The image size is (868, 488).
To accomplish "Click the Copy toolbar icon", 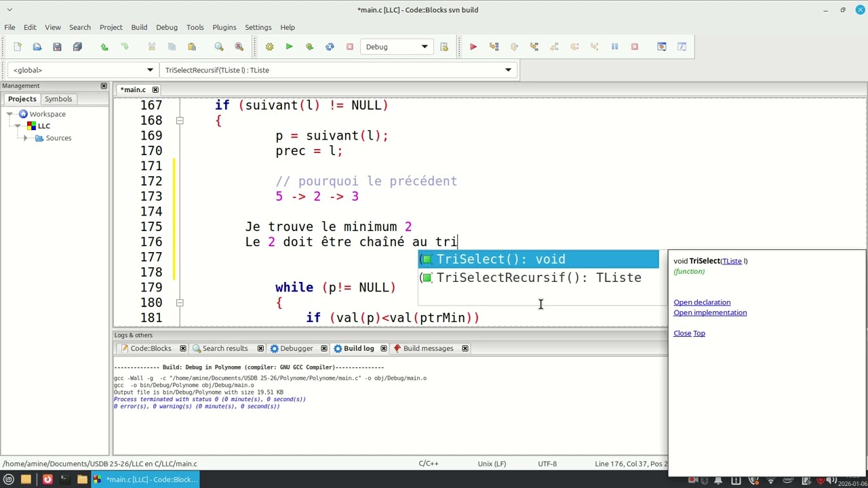I will pos(172,47).
